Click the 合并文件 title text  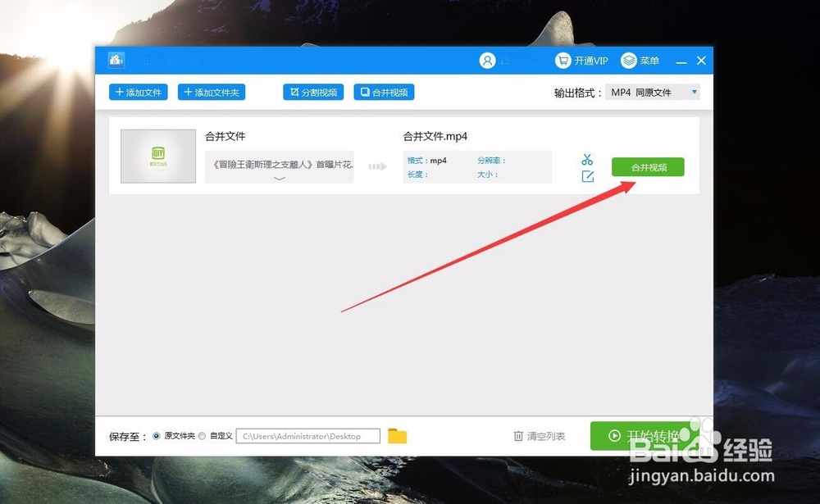[x=225, y=137]
